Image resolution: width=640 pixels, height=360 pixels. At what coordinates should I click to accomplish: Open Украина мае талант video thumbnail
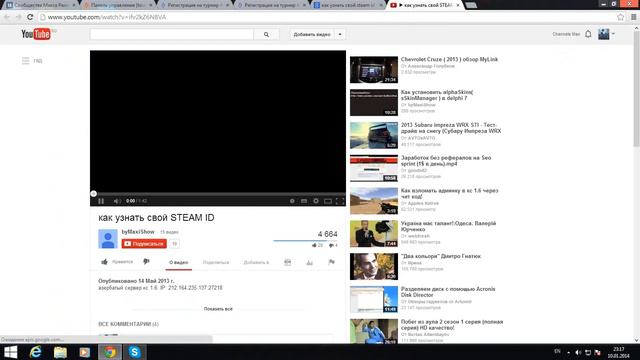pos(373,233)
